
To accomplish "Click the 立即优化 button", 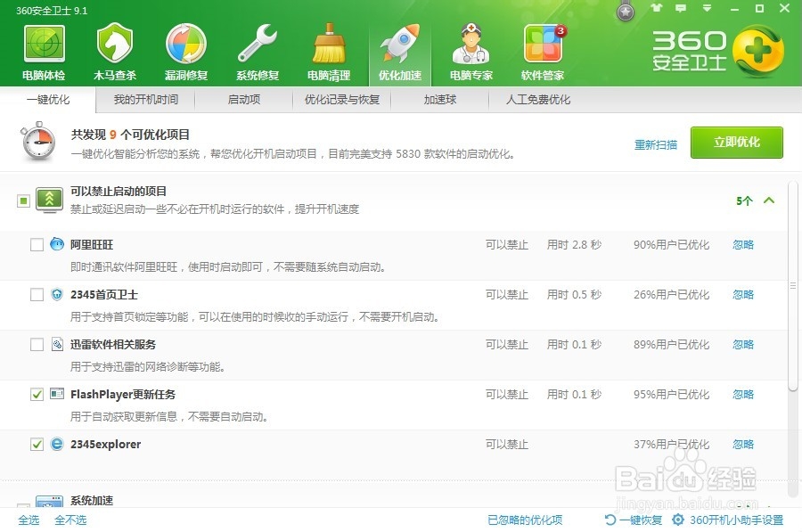I will (737, 143).
